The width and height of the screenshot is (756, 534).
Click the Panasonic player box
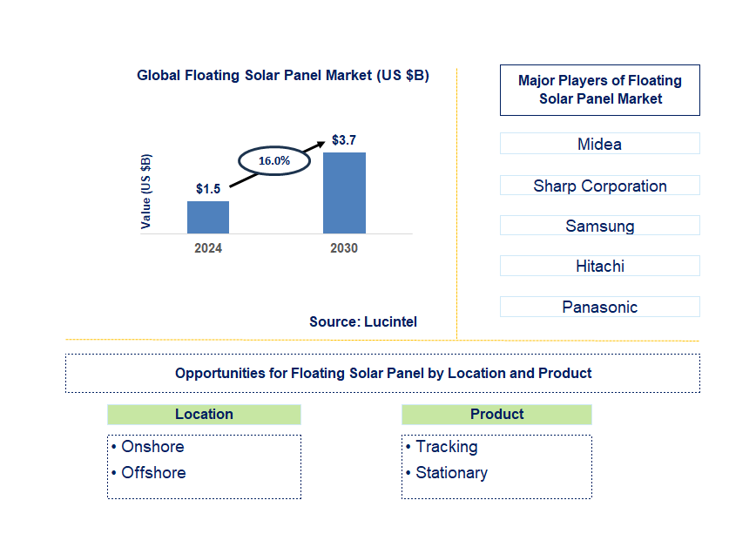599,307
